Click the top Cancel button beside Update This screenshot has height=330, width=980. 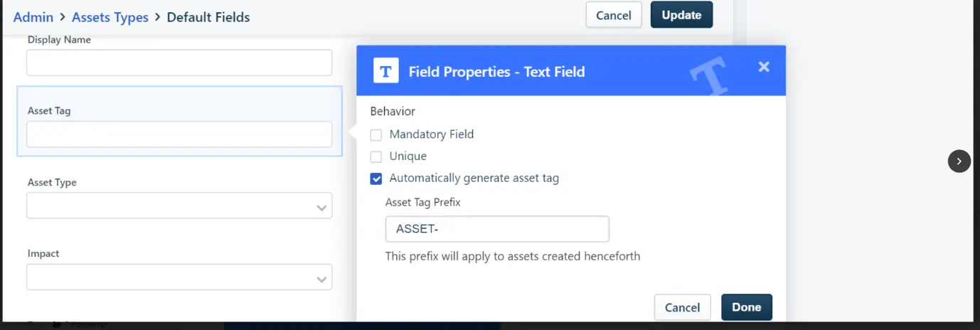tap(614, 15)
